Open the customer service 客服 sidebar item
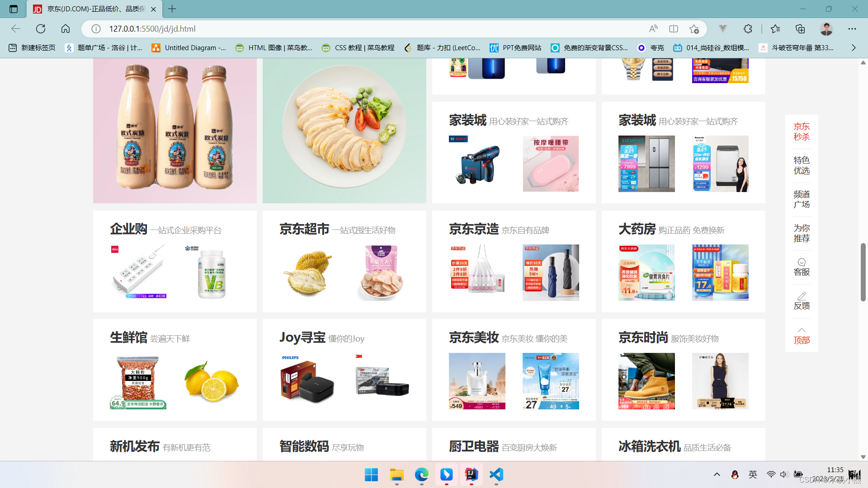The image size is (868, 488). click(802, 267)
